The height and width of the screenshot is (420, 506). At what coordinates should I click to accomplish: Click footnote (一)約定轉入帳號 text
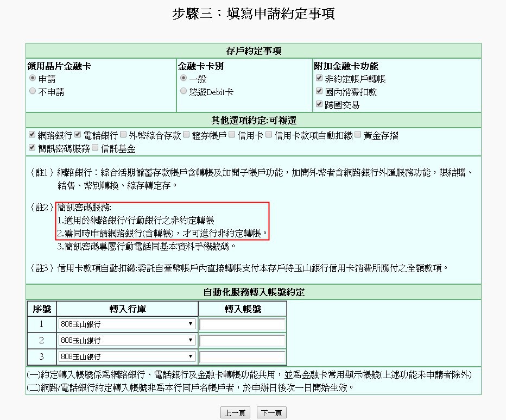(249, 375)
